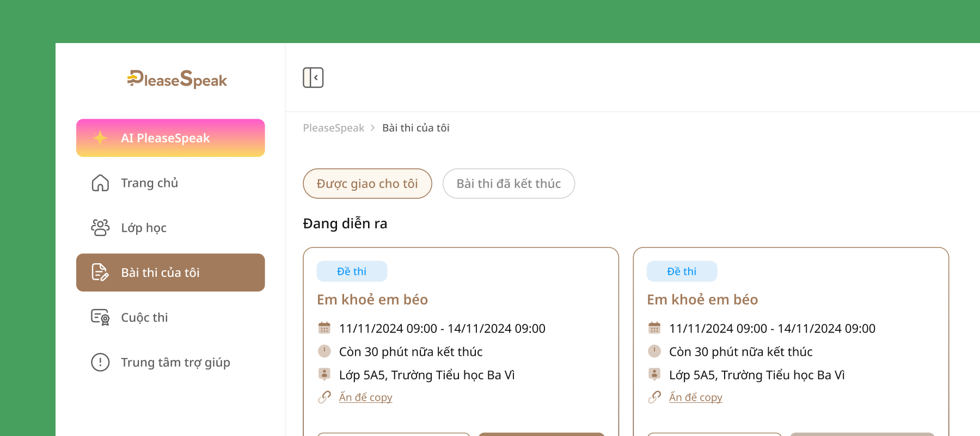Click the class icon in the first exam card

coord(324,374)
